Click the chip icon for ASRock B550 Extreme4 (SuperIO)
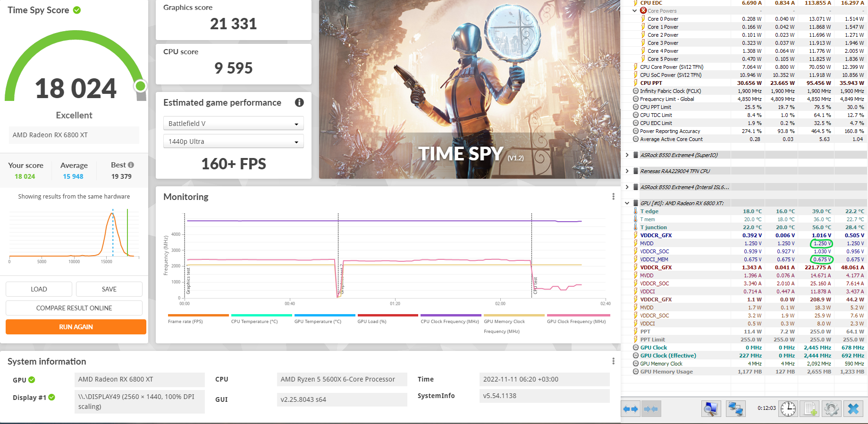This screenshot has width=868, height=424. (636, 155)
